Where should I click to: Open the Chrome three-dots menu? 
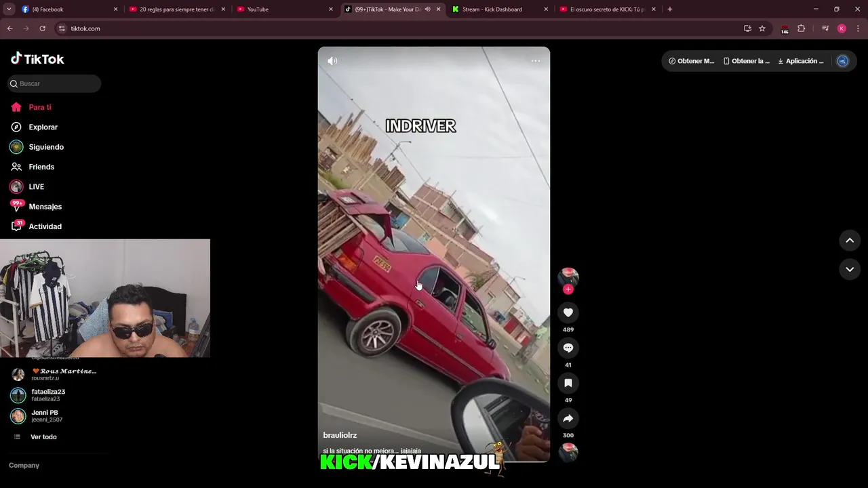[859, 28]
